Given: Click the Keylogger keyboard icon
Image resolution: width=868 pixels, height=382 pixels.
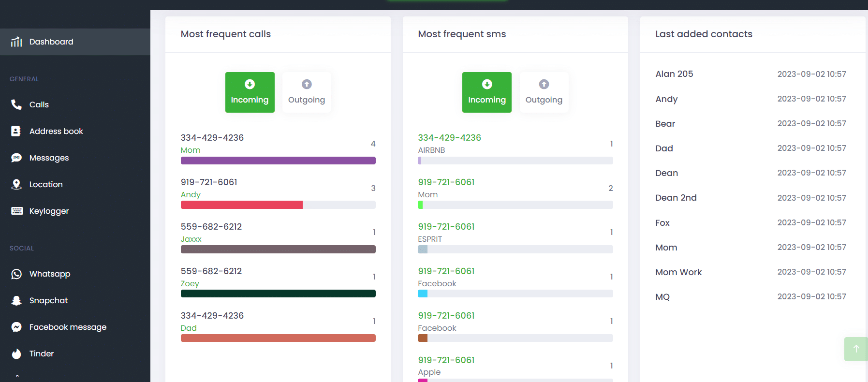Looking at the screenshot, I should [16, 211].
